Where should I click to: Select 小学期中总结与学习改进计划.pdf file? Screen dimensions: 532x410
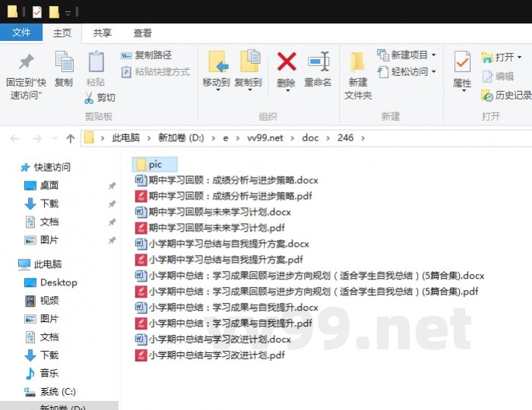[x=210, y=355]
